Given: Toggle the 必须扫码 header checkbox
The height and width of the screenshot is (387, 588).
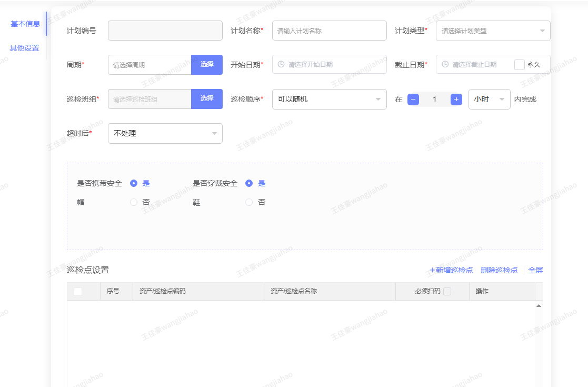Looking at the screenshot, I should pyautogui.click(x=447, y=291).
